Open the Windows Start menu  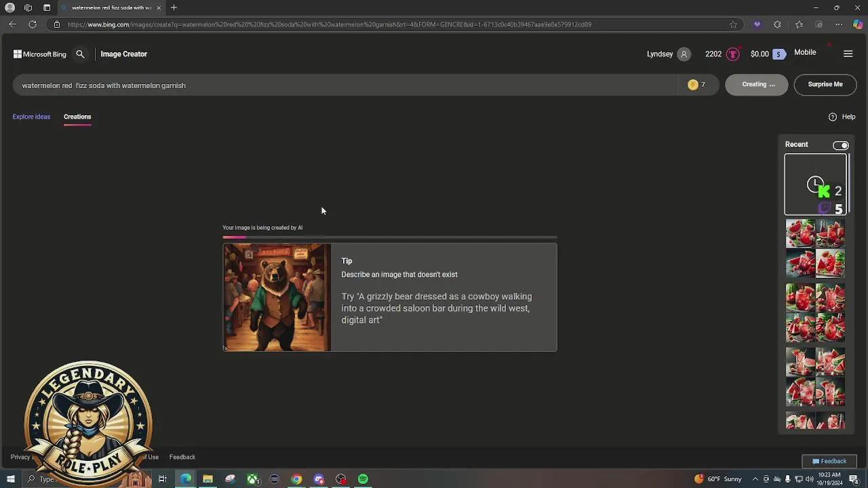(x=10, y=479)
